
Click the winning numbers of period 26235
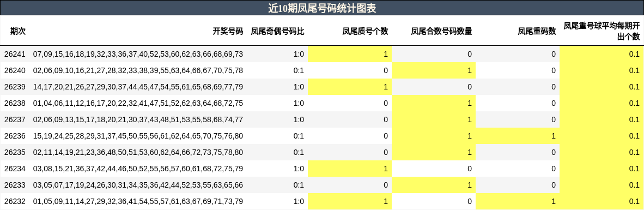[x=138, y=153]
